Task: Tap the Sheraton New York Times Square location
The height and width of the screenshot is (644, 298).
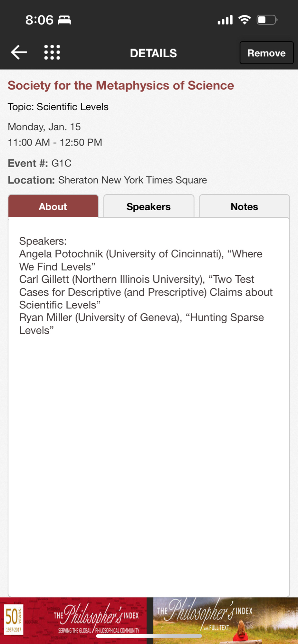Action: (132, 180)
